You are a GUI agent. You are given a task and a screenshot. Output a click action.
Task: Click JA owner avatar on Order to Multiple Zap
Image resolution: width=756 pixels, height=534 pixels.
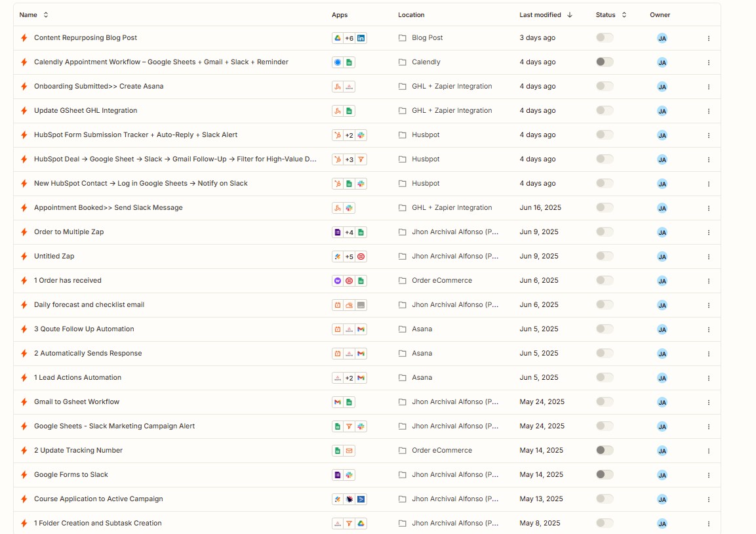662,232
